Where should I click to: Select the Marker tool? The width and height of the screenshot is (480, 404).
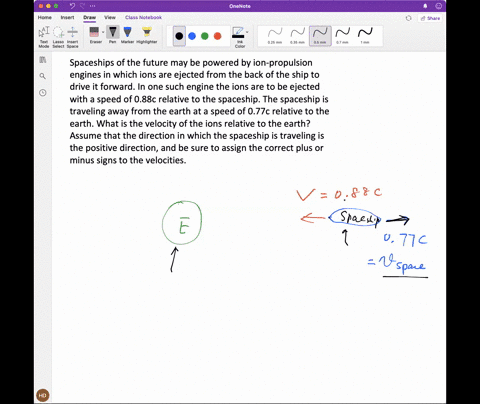coord(127,35)
